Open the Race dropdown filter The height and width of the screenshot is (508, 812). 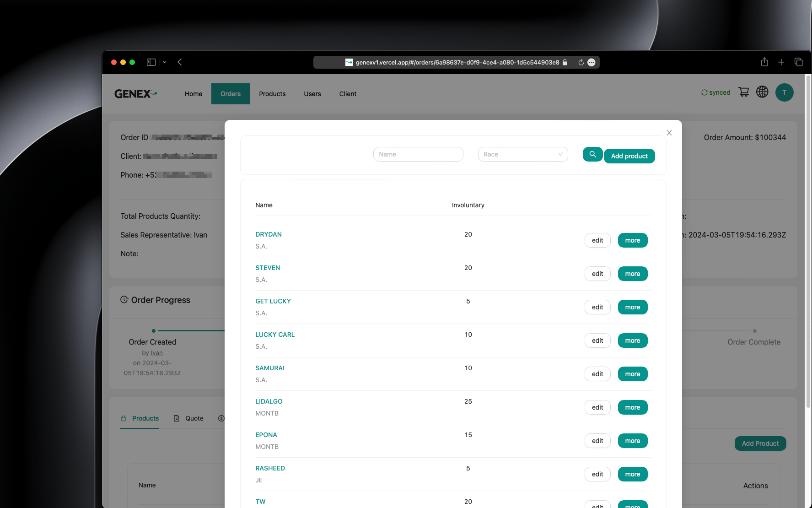[523, 154]
